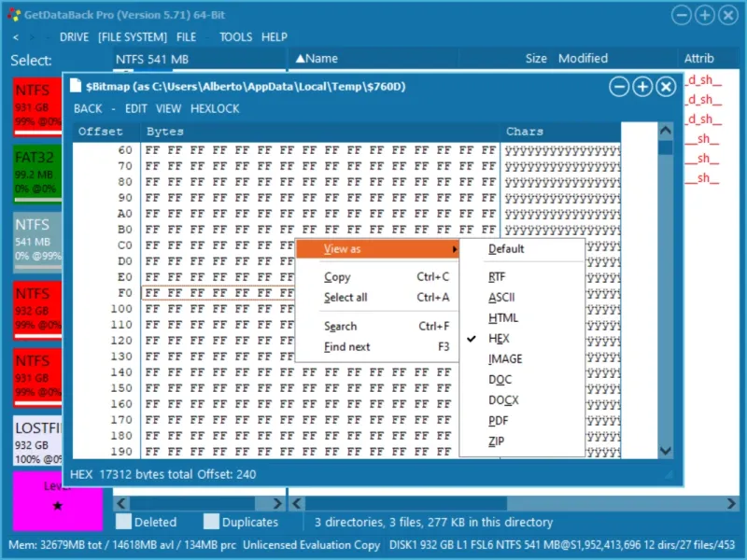
Task: Click Copy in the context menu
Action: 377,277
